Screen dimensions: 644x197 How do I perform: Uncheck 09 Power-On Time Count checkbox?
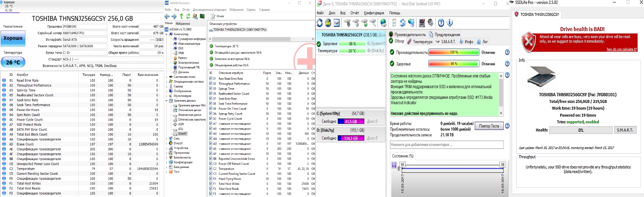(x=211, y=109)
